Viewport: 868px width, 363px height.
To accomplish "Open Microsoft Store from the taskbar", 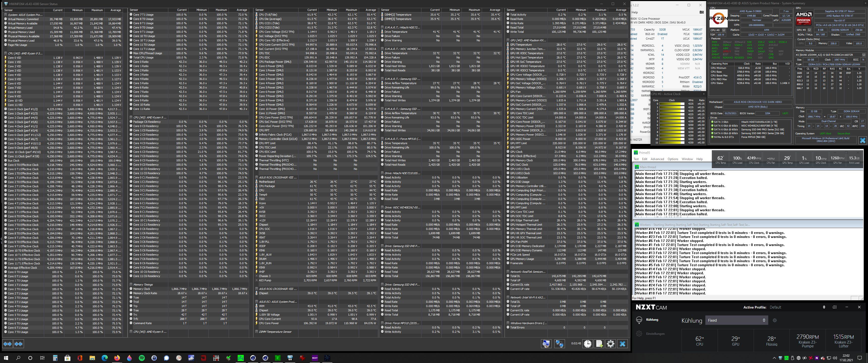I will click(67, 358).
